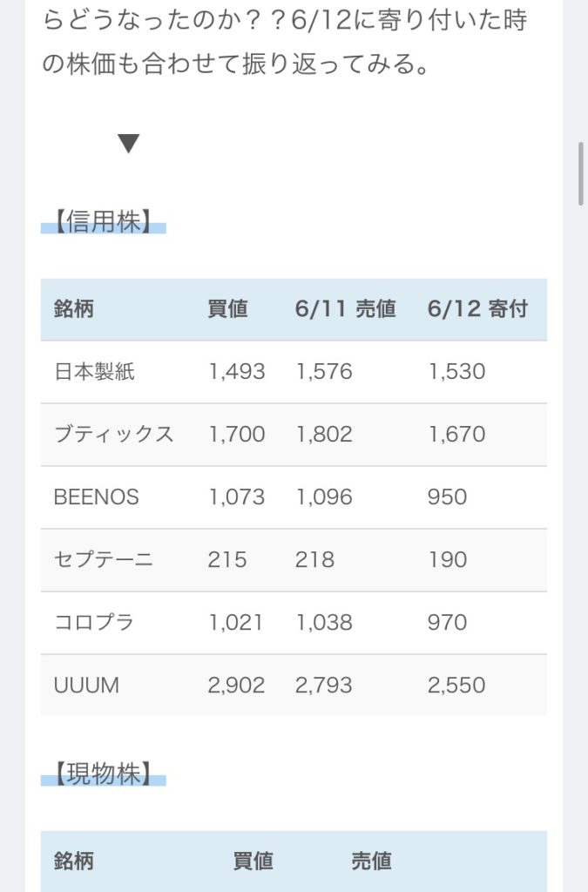The width and height of the screenshot is (588, 892).
Task: Select the 【現物株】 section heading
Action: tap(103, 774)
